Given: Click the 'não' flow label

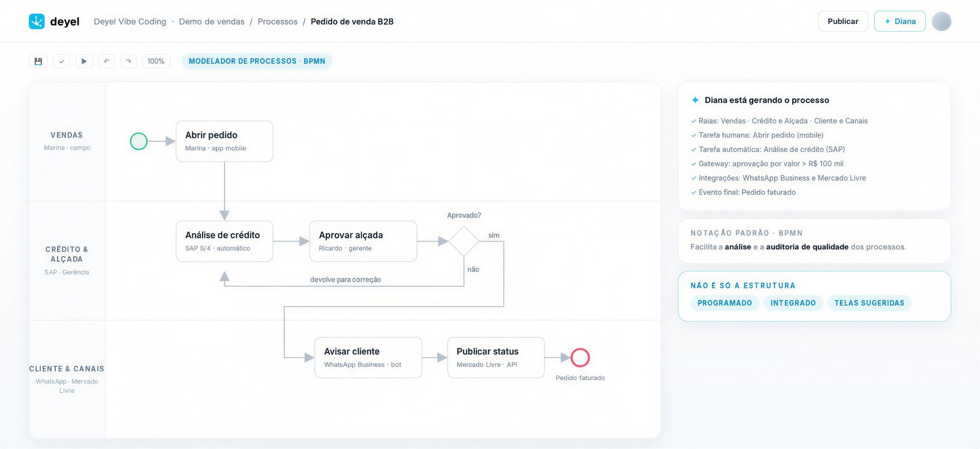Looking at the screenshot, I should click(473, 269).
